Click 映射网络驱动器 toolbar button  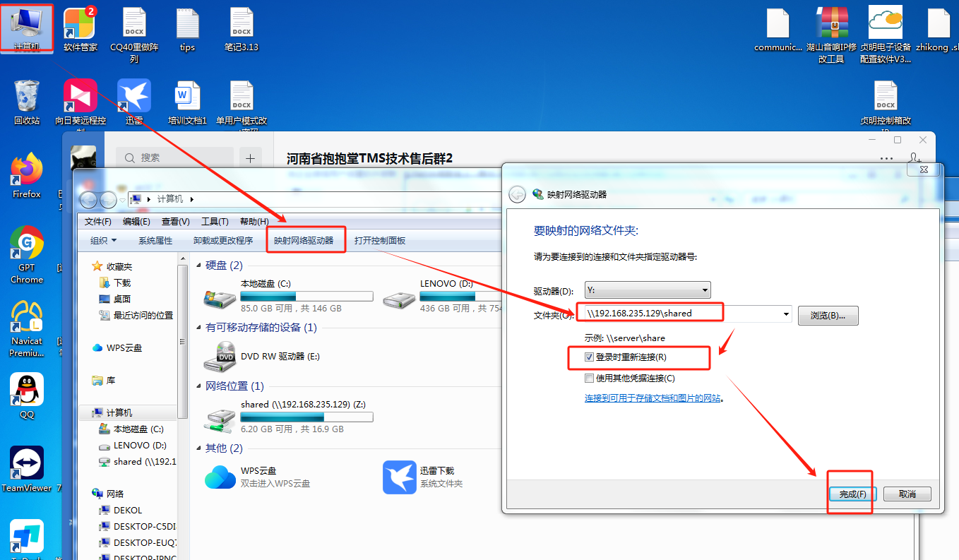pyautogui.click(x=304, y=241)
